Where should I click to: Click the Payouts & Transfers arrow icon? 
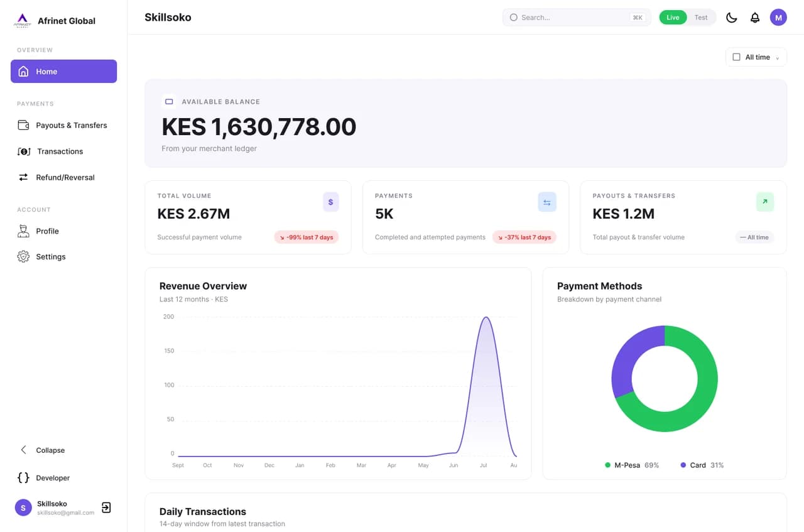[x=765, y=202]
